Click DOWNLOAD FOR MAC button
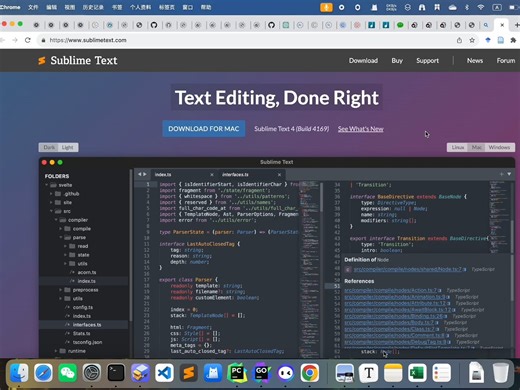 (204, 129)
